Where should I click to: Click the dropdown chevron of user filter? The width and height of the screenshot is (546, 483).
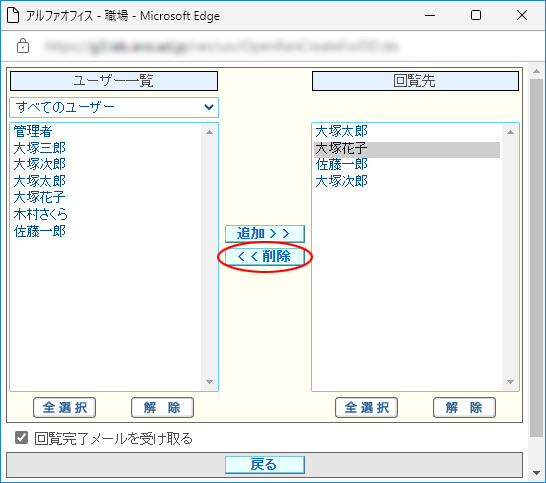point(209,107)
